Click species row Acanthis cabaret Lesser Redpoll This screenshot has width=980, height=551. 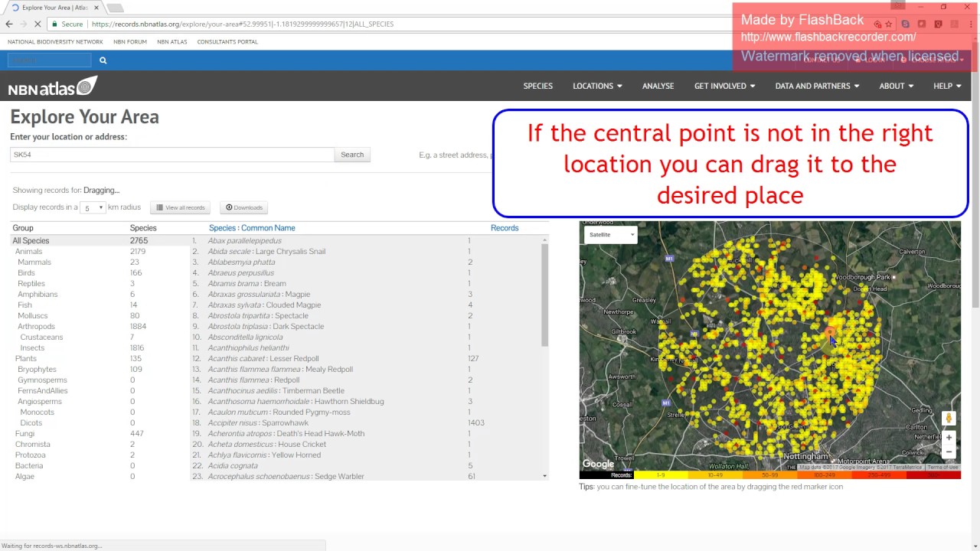[366, 358]
